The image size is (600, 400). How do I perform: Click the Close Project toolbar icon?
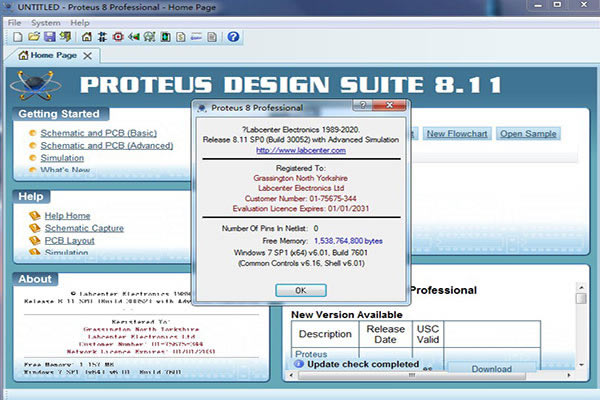tap(65, 37)
